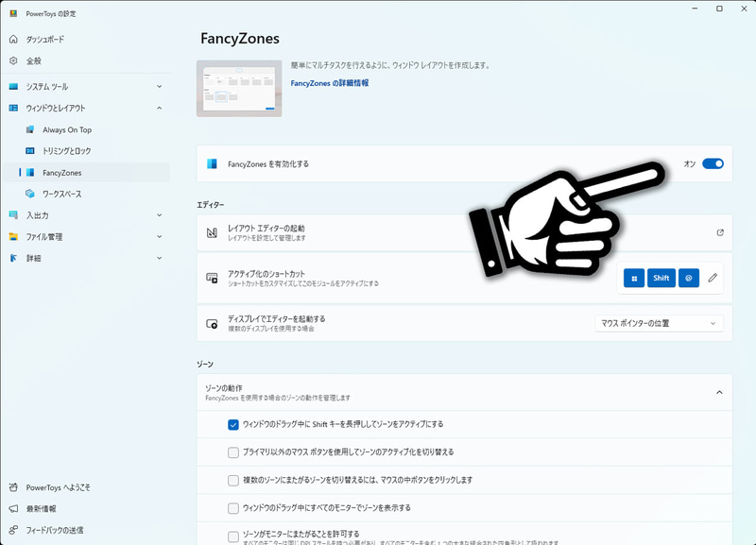Open the マウス ポインターの位置 dropdown
Screen dimensions: 756x545
[x=661, y=323]
